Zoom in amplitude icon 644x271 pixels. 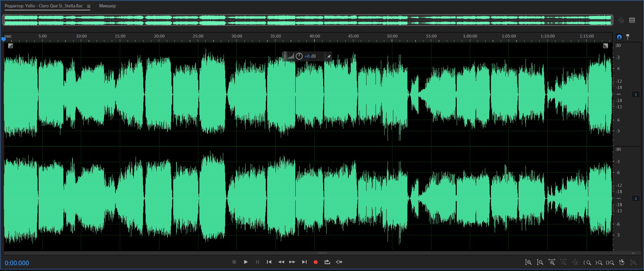(x=528, y=262)
